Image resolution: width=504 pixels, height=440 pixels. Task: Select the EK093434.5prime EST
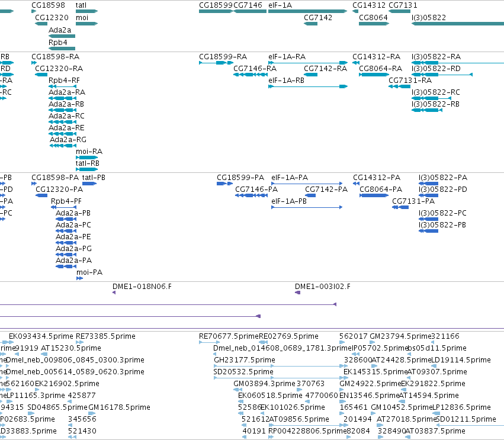point(11,342)
